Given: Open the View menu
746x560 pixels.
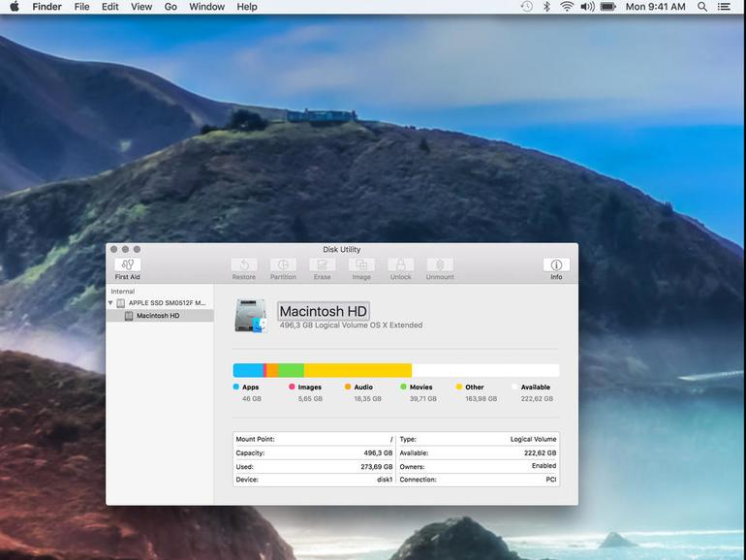Looking at the screenshot, I should pyautogui.click(x=141, y=7).
